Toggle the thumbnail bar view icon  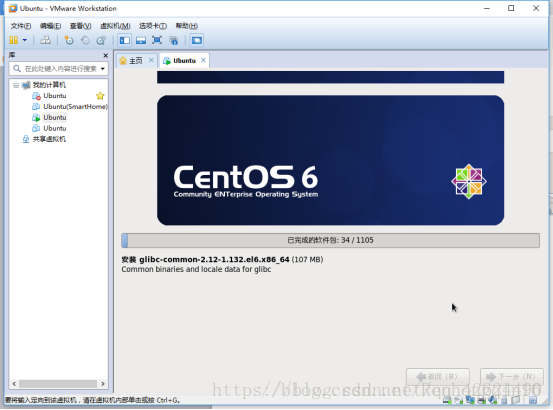pos(141,40)
